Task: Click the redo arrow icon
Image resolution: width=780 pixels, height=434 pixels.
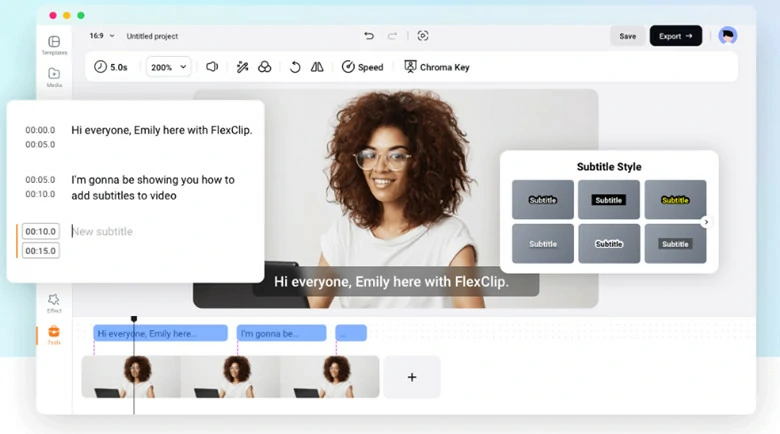Action: pyautogui.click(x=392, y=36)
